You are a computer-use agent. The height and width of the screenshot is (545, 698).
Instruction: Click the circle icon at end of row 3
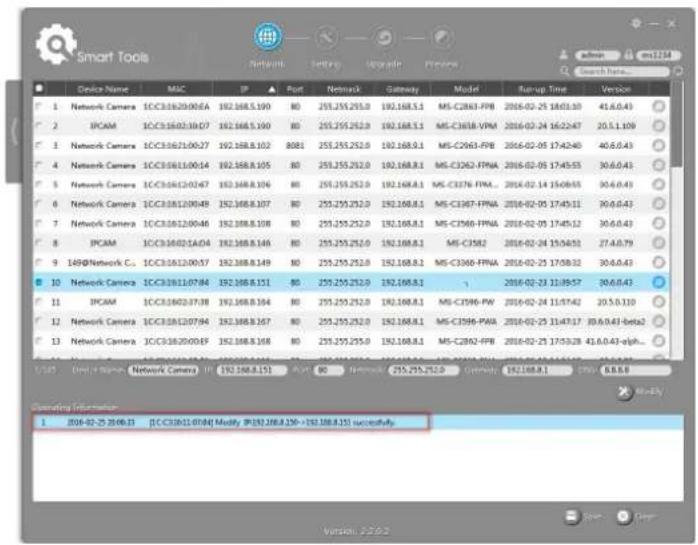tap(659, 146)
